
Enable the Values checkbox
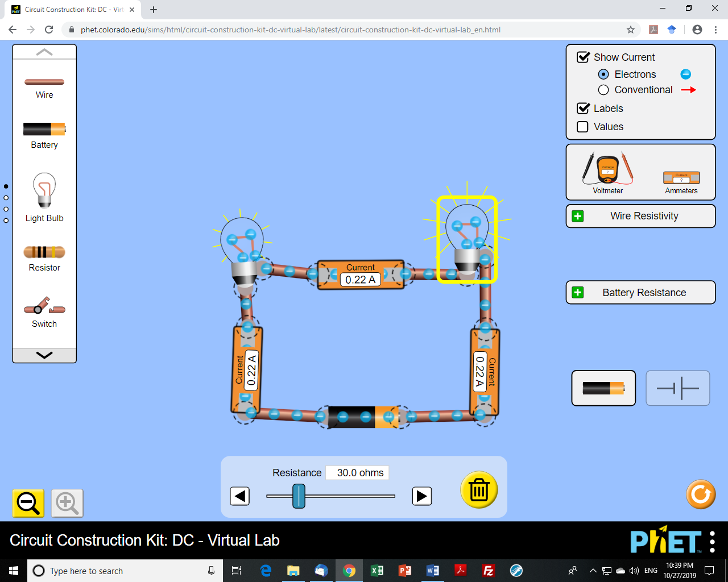[582, 127]
